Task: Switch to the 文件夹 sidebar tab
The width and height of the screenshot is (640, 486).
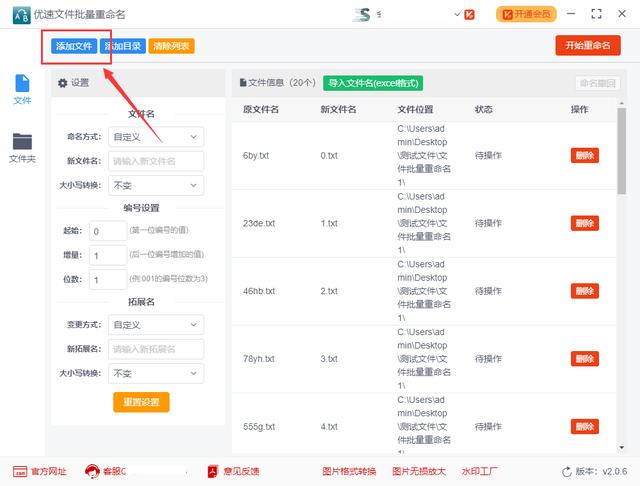Action: pos(22,148)
